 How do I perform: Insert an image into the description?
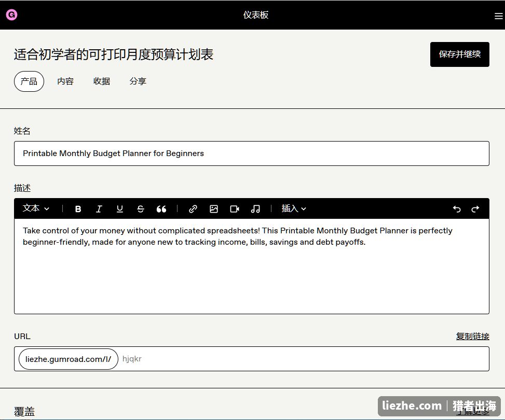coord(213,209)
